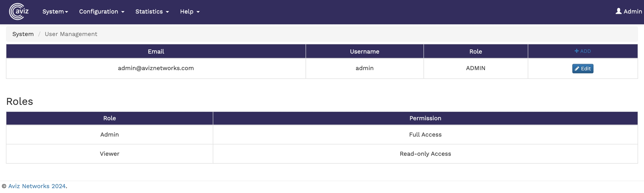Screen dimensions: 644x193
Task: Click the System breadcrumb link
Action: coord(23,34)
